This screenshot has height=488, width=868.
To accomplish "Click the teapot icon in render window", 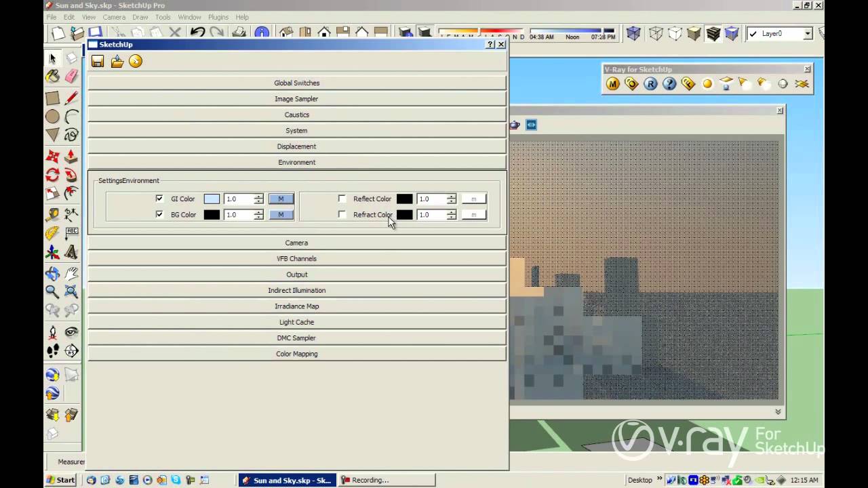I will pyautogui.click(x=515, y=125).
